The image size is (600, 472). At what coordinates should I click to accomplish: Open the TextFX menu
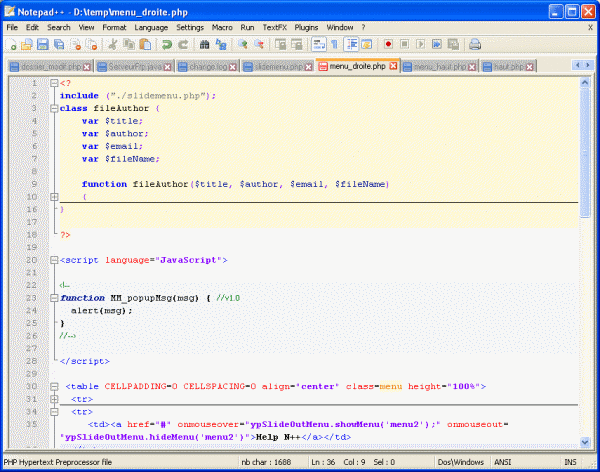pyautogui.click(x=275, y=28)
